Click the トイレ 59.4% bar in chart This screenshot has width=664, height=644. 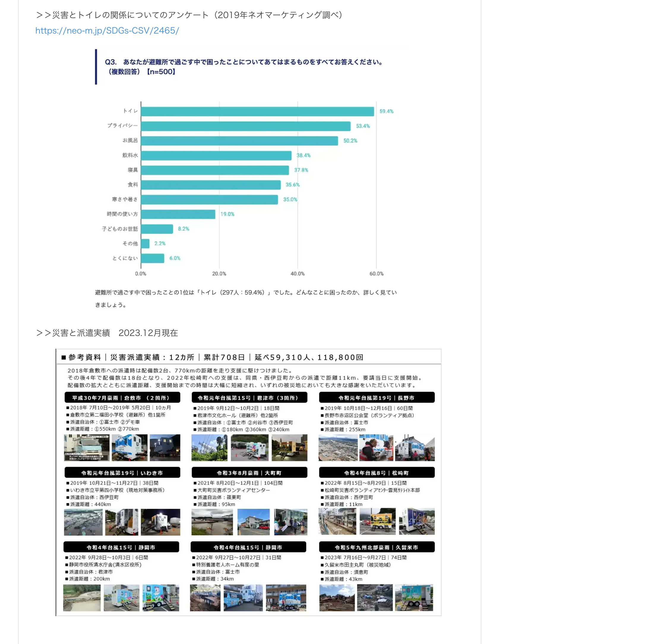pyautogui.click(x=257, y=111)
